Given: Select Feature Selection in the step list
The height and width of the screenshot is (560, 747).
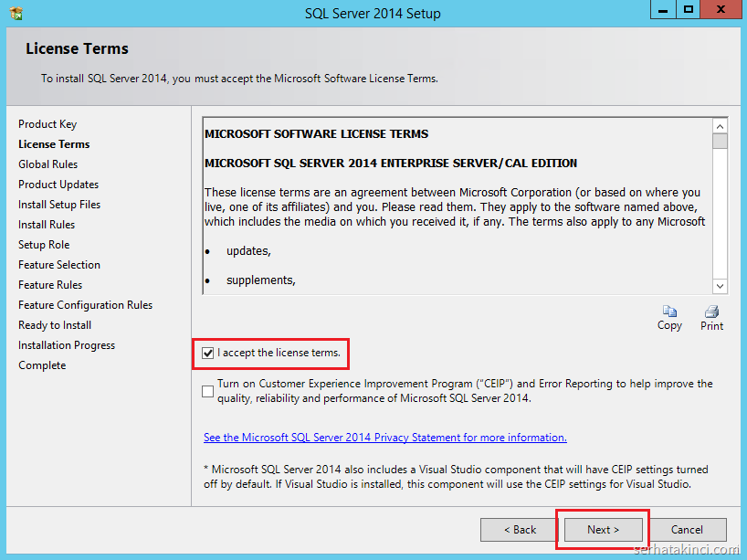Looking at the screenshot, I should pyautogui.click(x=59, y=265).
